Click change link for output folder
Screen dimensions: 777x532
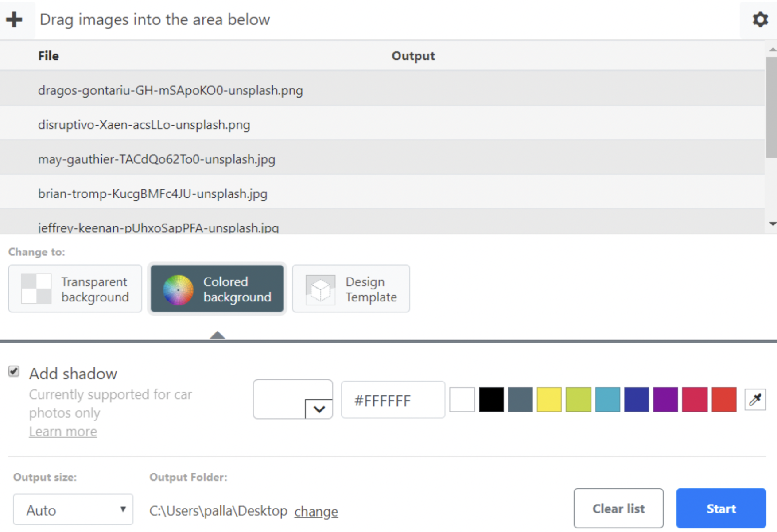pos(316,511)
